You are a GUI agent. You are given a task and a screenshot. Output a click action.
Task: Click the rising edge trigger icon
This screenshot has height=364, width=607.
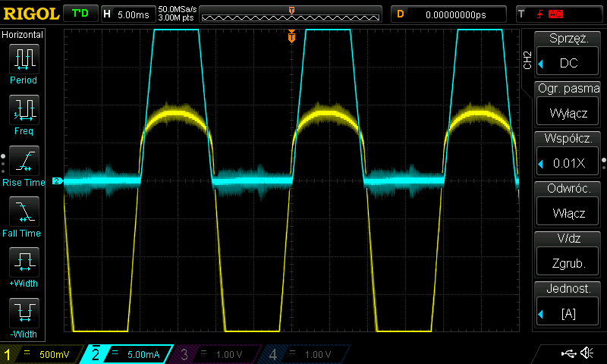pos(539,14)
